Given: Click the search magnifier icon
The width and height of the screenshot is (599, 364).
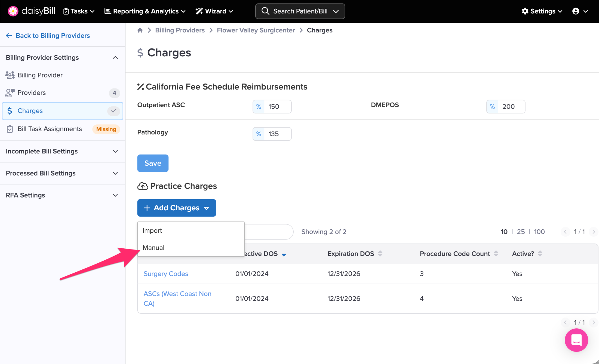Looking at the screenshot, I should (265, 11).
